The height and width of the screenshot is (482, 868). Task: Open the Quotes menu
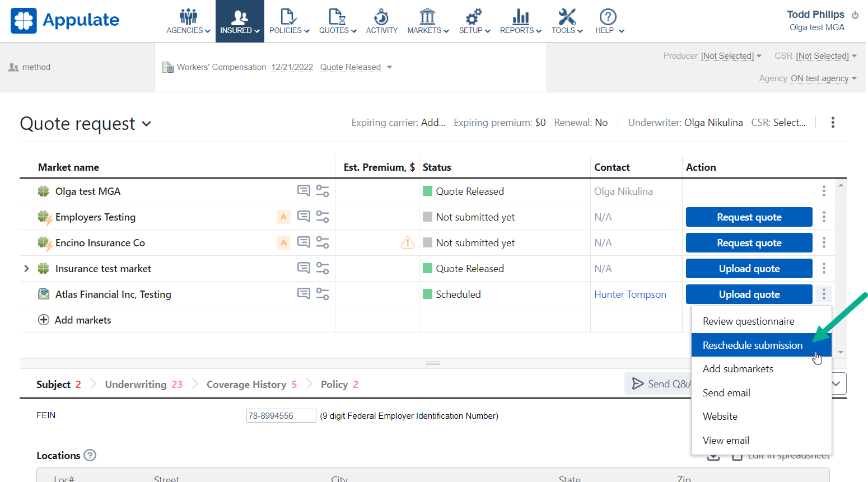pyautogui.click(x=338, y=21)
